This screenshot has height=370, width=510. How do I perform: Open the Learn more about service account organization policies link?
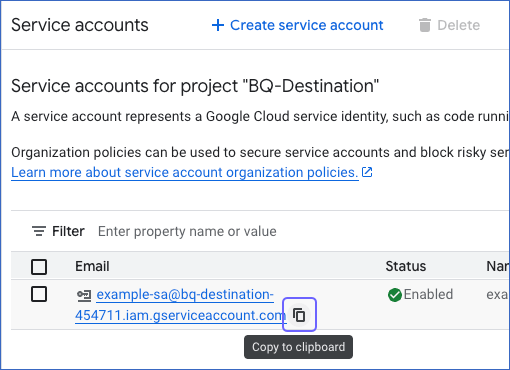(185, 173)
